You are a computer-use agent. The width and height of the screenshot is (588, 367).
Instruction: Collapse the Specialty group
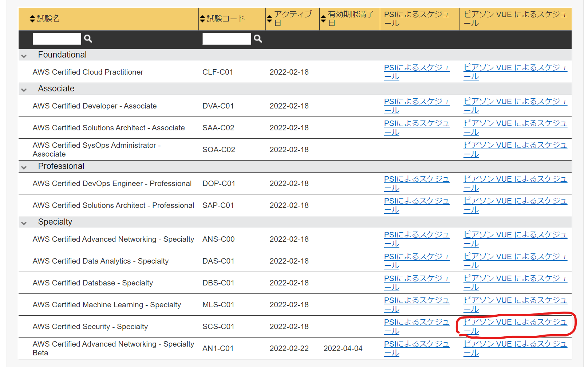pos(24,223)
